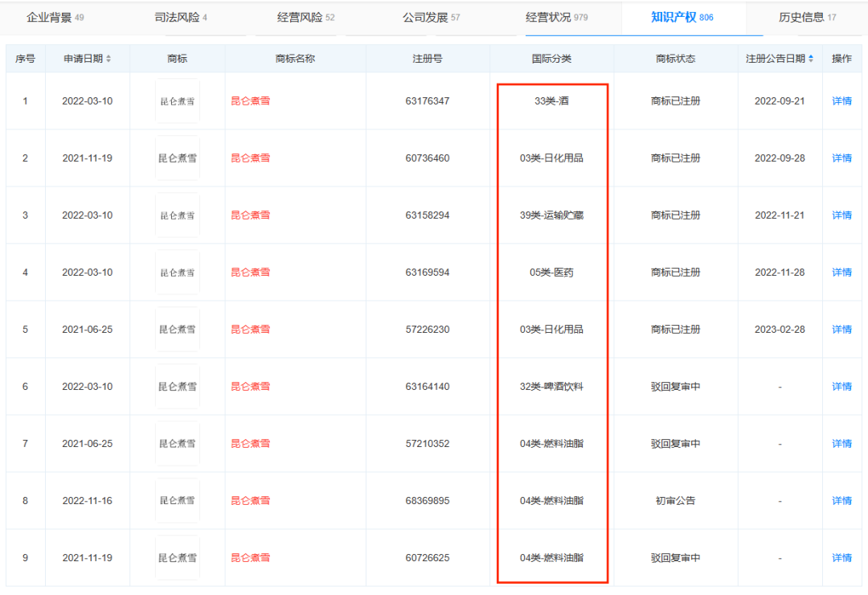Screen dimensions: 868x595
Task: Click trademark name 昆仑煮雪 in row 2
Action: click(x=250, y=158)
